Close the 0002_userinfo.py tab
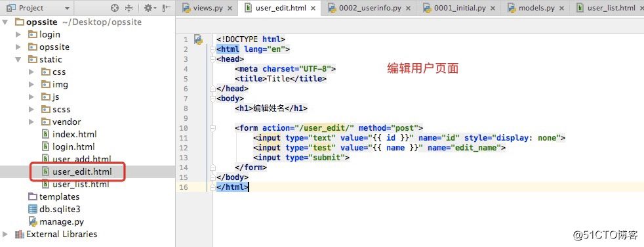Viewport: 644px width, 247px height. point(408,9)
